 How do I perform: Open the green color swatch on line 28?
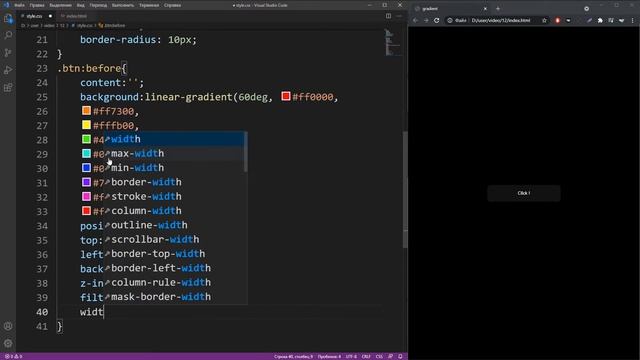86,139
